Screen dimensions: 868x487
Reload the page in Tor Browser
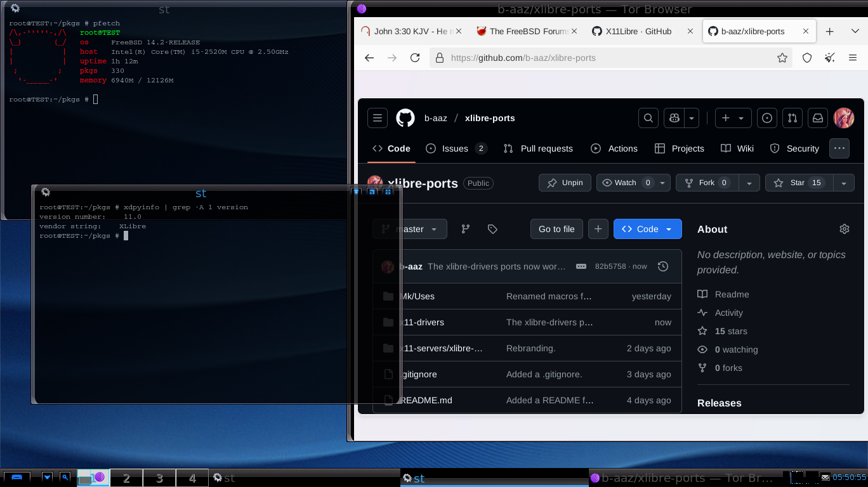(x=415, y=58)
